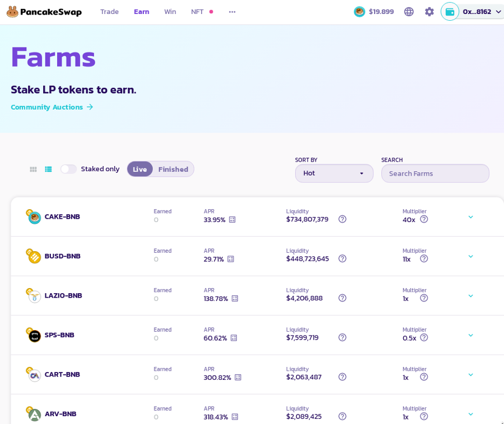Viewport: 504px width, 424px height.
Task: Open the more options ellipsis menu
Action: tap(232, 12)
